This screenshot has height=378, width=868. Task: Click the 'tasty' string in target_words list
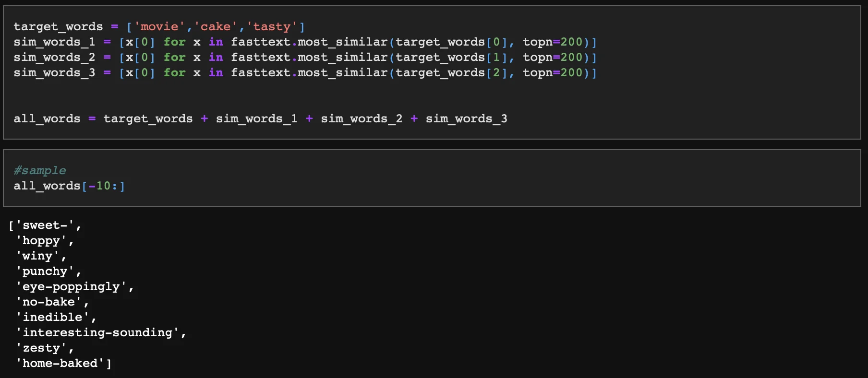pos(272,27)
